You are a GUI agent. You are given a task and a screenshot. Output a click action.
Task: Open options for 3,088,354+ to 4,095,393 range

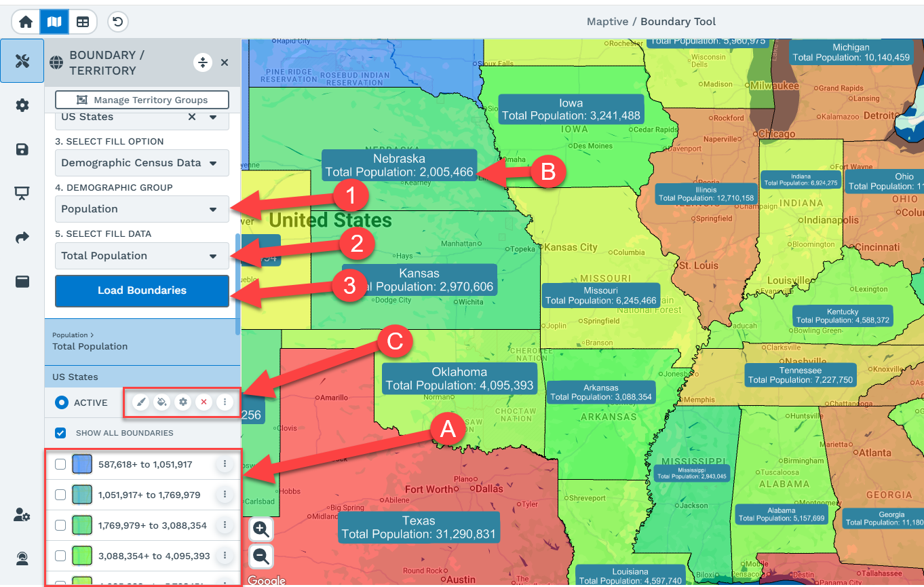tap(225, 555)
